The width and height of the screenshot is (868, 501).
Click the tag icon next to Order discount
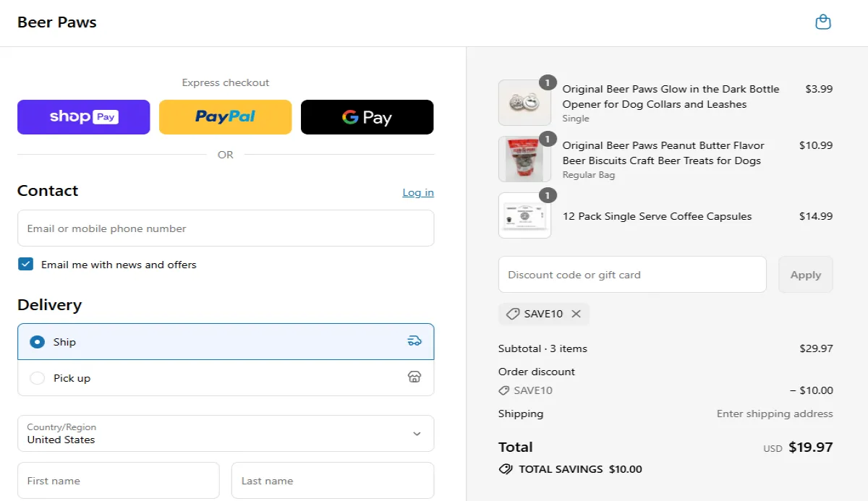[x=503, y=390]
